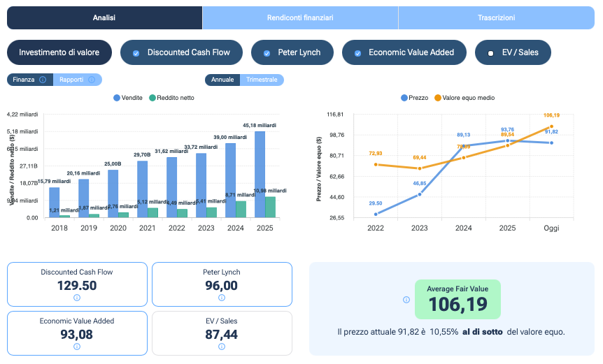Viewport: 603px width, 364px height.
Task: Switch to Trimestrale period view
Action: (262, 80)
